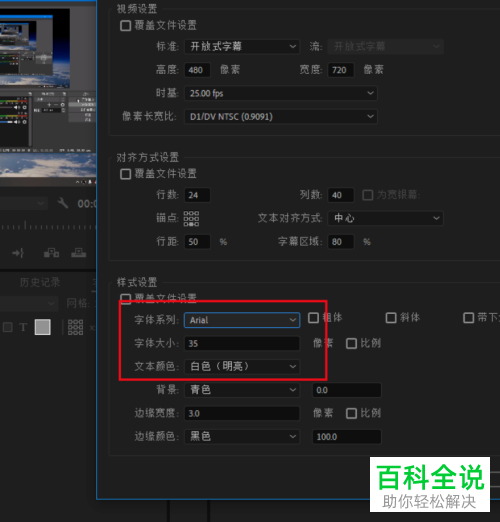Toggle the underline (带下) checkbox
Image resolution: width=500 pixels, height=522 pixels.
point(468,318)
